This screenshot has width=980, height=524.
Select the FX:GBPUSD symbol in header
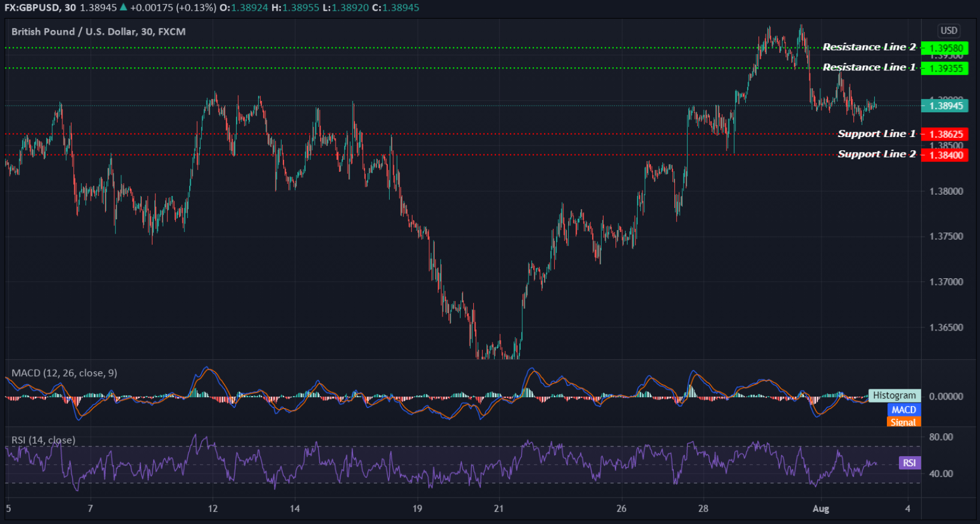click(32, 8)
